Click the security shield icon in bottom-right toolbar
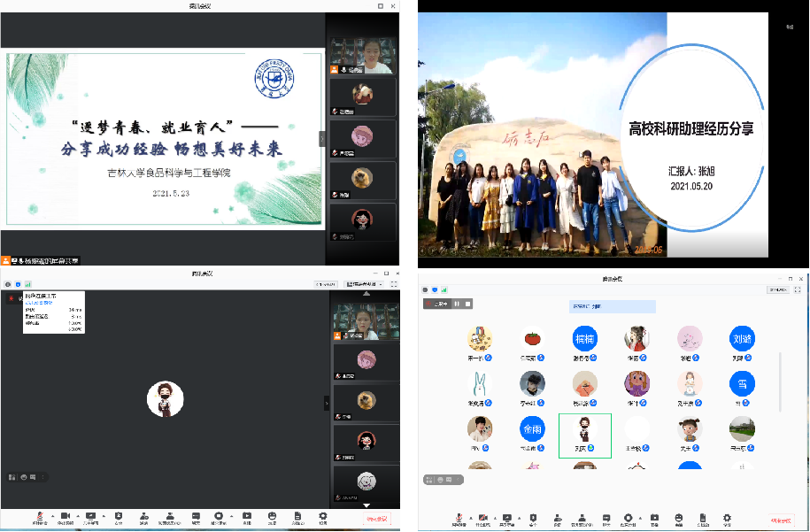 click(532, 517)
